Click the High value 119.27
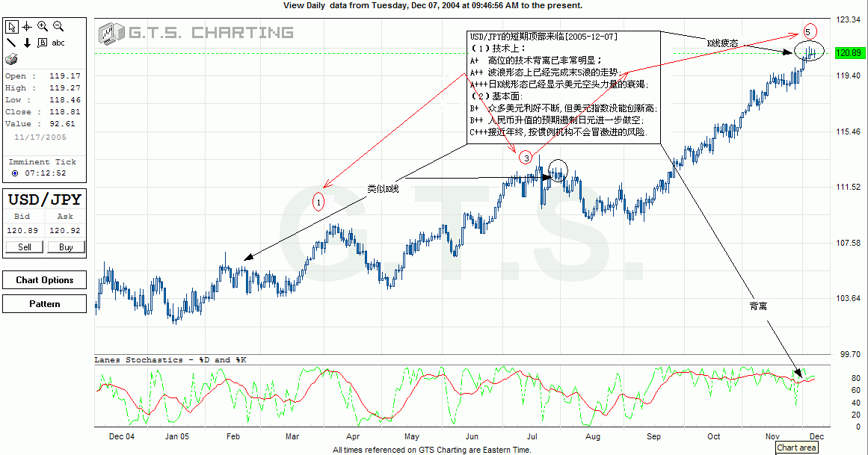The width and height of the screenshot is (868, 455). (65, 87)
